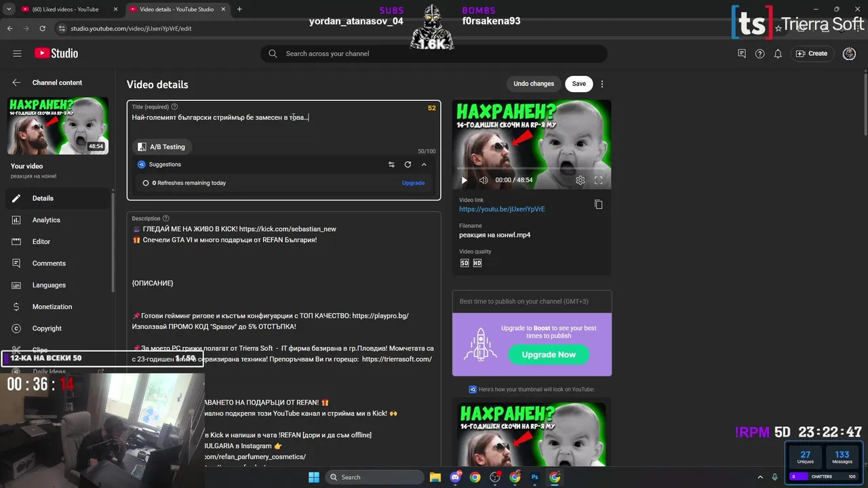Viewport: 868px width, 488px height.
Task: Open video preview settings gear
Action: point(580,180)
